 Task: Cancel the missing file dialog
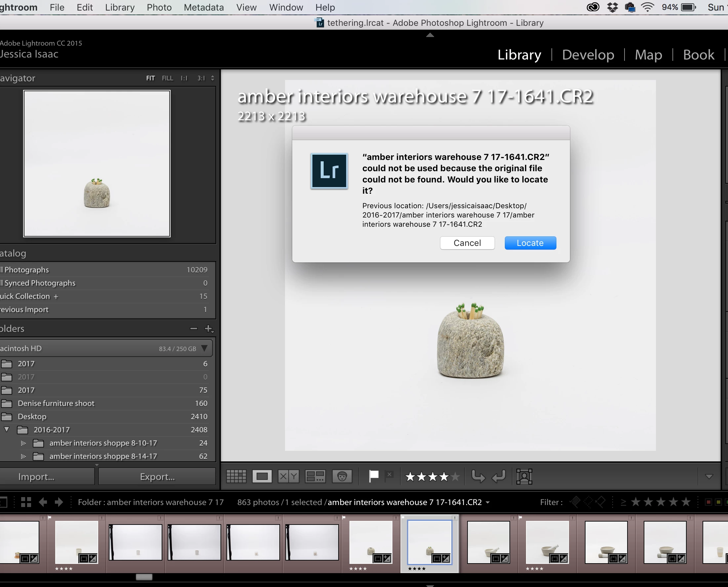pos(467,243)
